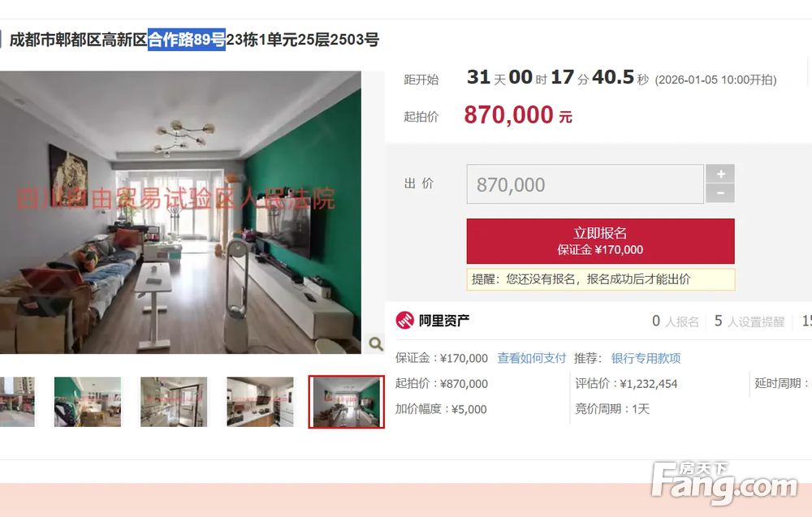
Task: Click the listing title 成都市郫都区高新区
Action: tap(79, 39)
